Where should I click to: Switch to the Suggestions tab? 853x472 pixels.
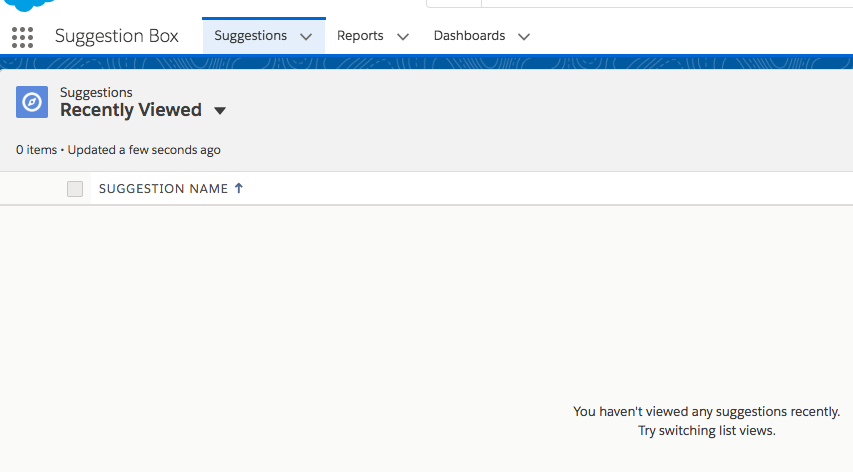[x=250, y=36]
